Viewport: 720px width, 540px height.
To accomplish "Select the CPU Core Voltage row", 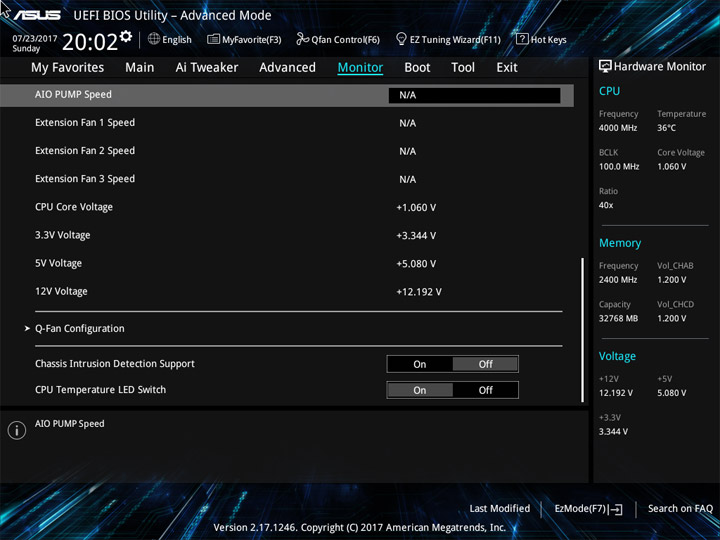I will 74,207.
